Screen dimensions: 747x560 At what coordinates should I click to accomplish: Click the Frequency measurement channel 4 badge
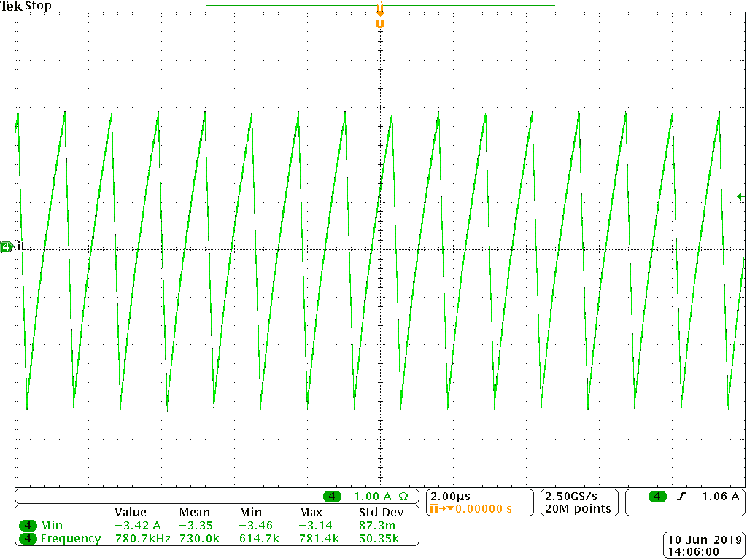pos(28,539)
